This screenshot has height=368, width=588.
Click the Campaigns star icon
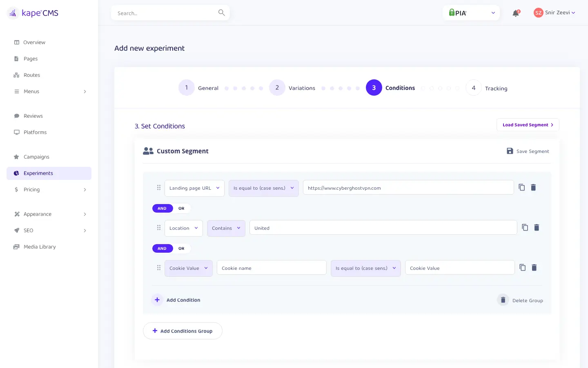16,157
